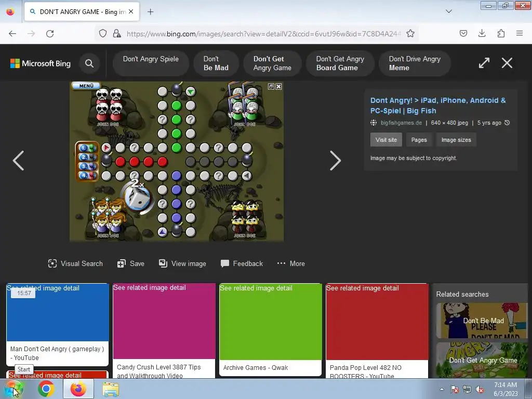Select the Don't Drive Angry Meme chip

point(415,63)
